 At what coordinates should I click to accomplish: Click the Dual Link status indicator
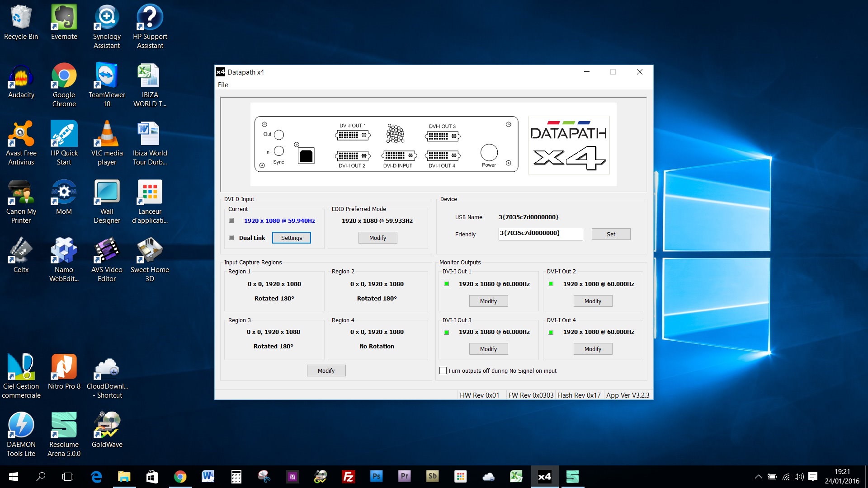click(x=231, y=238)
